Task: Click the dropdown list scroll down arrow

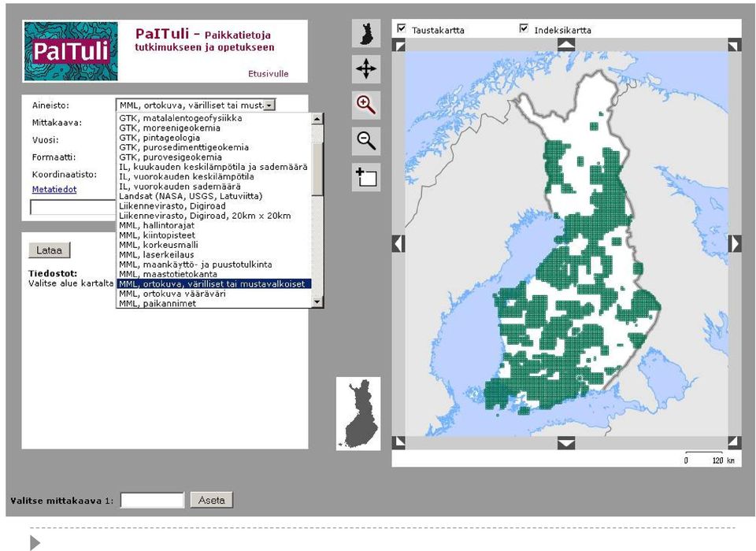Action: [317, 301]
